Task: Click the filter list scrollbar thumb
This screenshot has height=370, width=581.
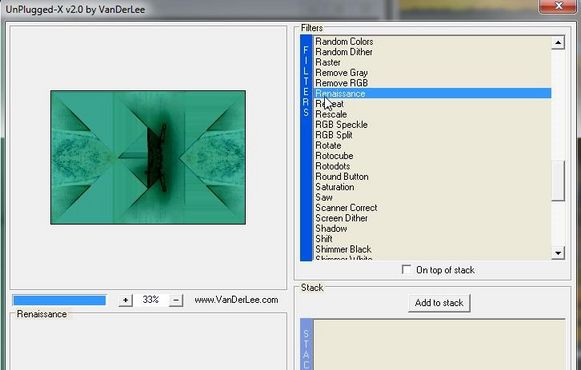Action: 558,181
